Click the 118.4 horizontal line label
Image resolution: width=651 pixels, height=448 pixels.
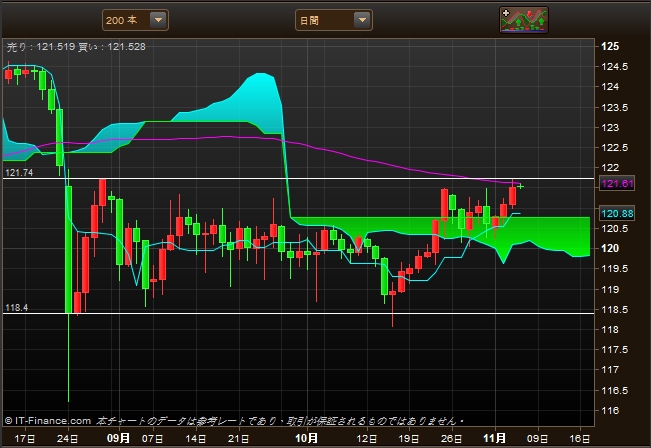point(17,308)
